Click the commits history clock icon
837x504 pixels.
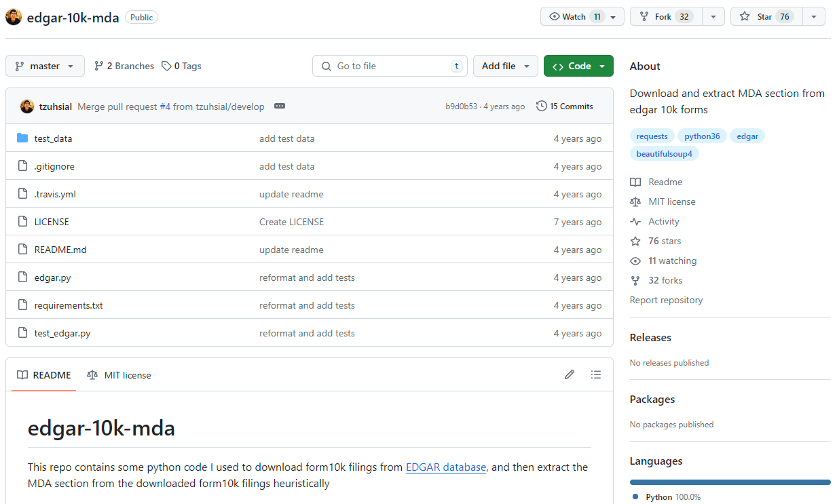point(541,106)
